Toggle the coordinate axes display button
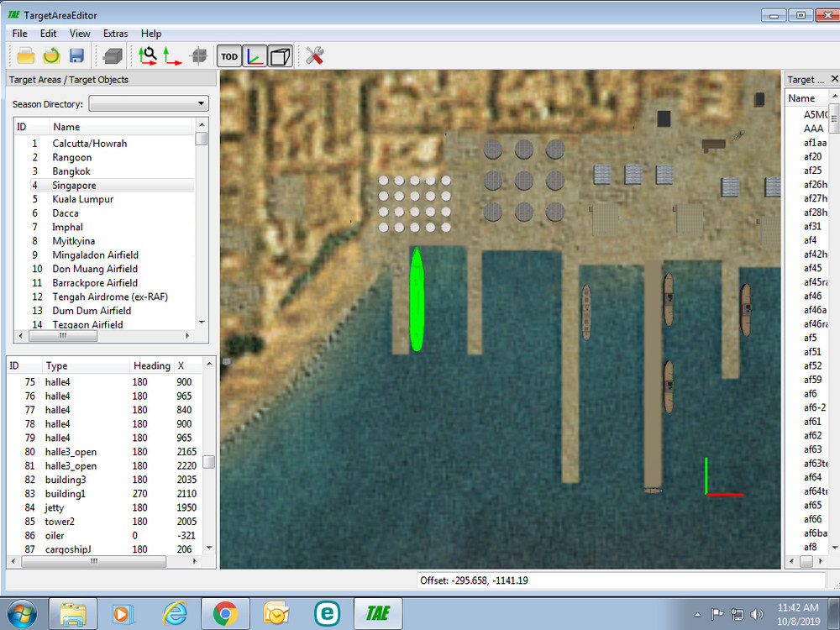840x630 pixels. pos(255,56)
